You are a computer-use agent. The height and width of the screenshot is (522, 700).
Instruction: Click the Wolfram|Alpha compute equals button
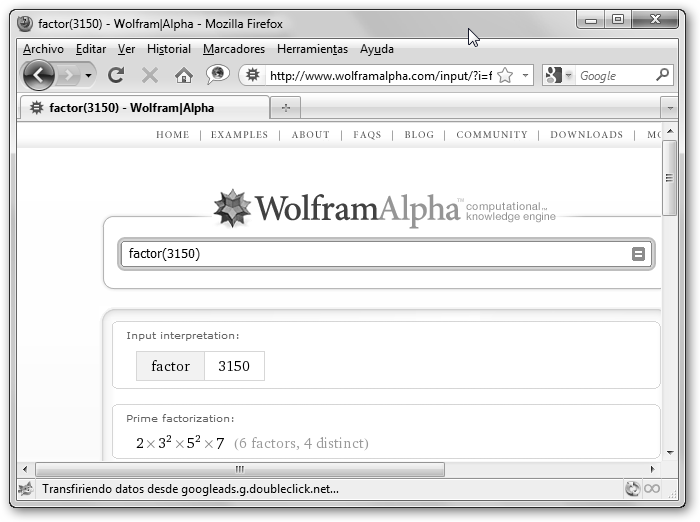click(x=638, y=254)
